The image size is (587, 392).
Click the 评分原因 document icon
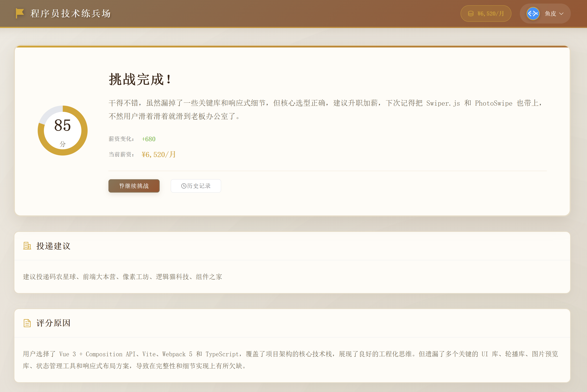27,323
